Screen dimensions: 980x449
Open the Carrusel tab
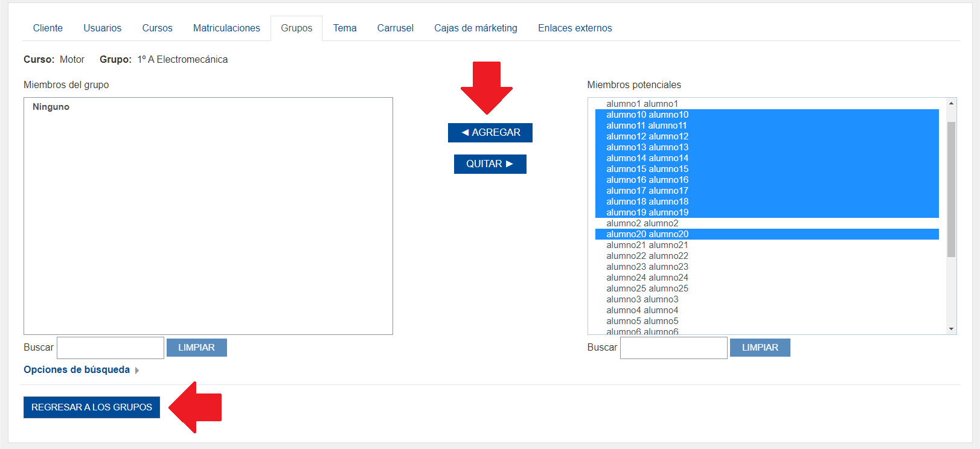pyautogui.click(x=395, y=28)
